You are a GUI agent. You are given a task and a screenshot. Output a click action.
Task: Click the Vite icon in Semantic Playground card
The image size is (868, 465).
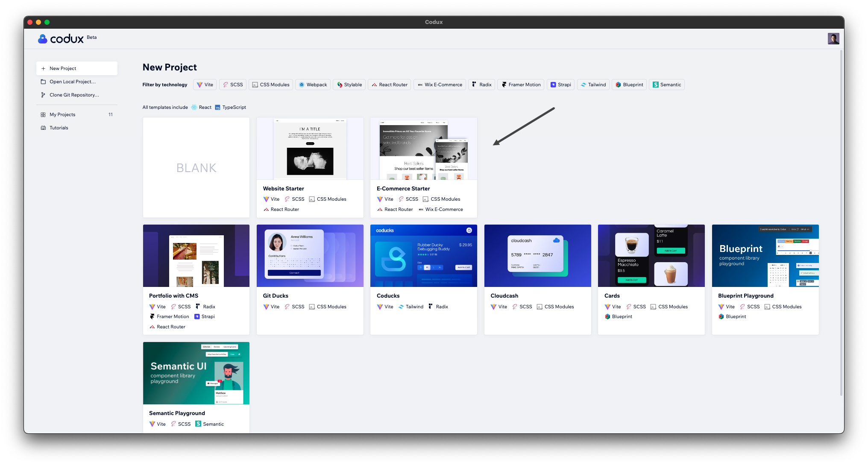[x=152, y=424]
